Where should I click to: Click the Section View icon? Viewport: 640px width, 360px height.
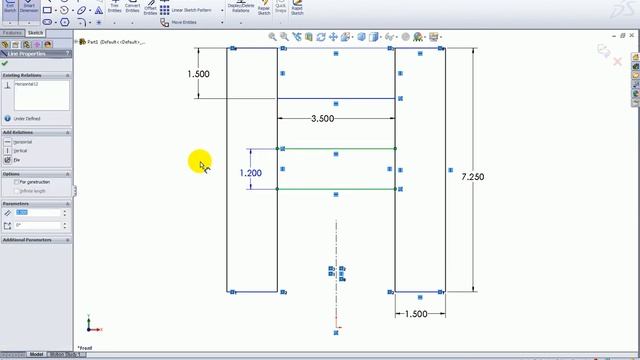(309, 37)
